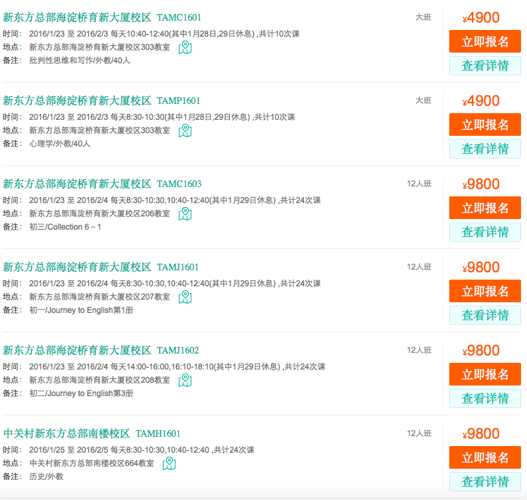Click note 初二/Journey to English第3册
Image resolution: width=527 pixels, height=500 pixels.
pyautogui.click(x=81, y=393)
